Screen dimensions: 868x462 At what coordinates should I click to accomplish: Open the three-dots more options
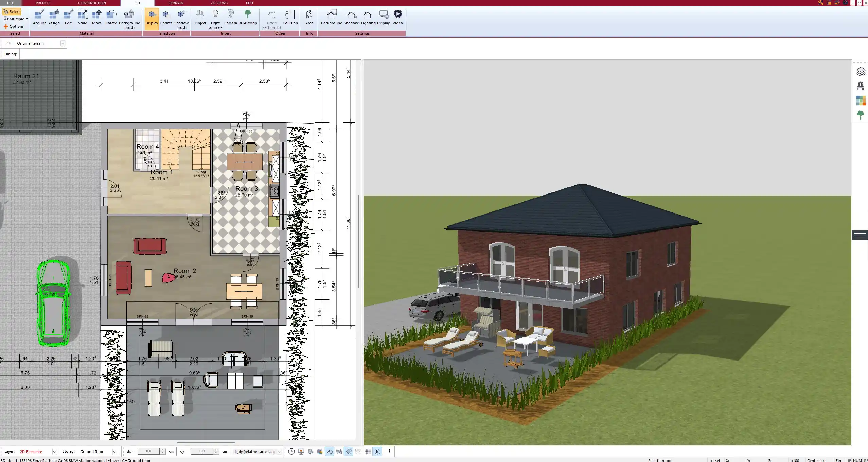click(389, 451)
